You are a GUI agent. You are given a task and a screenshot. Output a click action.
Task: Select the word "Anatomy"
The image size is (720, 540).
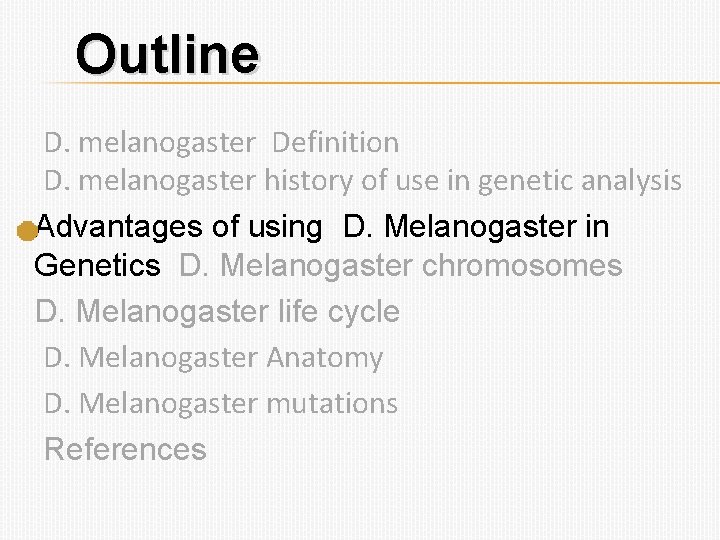[325, 358]
